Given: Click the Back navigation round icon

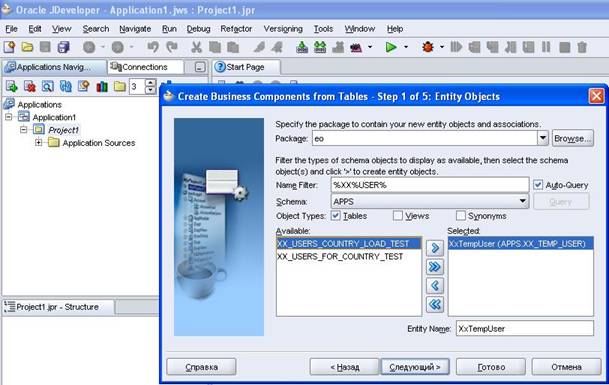Looking at the screenshot, I should (89, 47).
